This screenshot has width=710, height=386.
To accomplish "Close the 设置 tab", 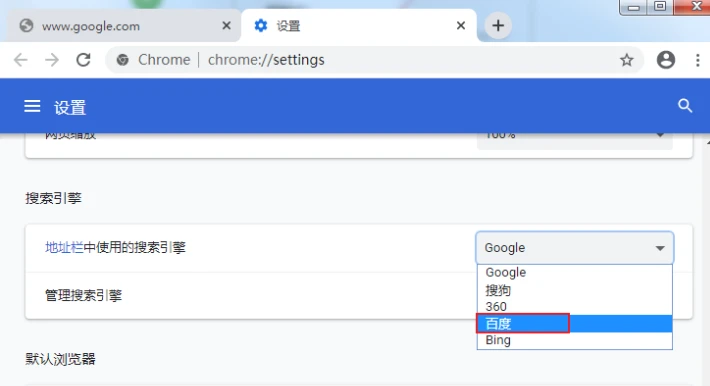I will [x=461, y=26].
